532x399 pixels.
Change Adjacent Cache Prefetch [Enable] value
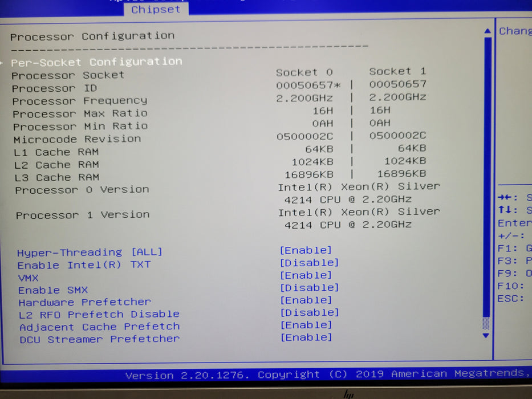point(306,325)
